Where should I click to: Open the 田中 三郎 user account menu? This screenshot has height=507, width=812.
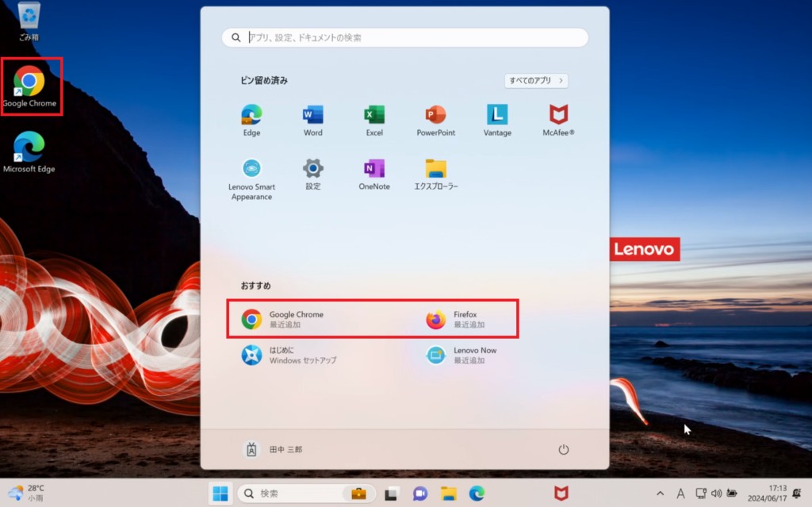pos(273,449)
